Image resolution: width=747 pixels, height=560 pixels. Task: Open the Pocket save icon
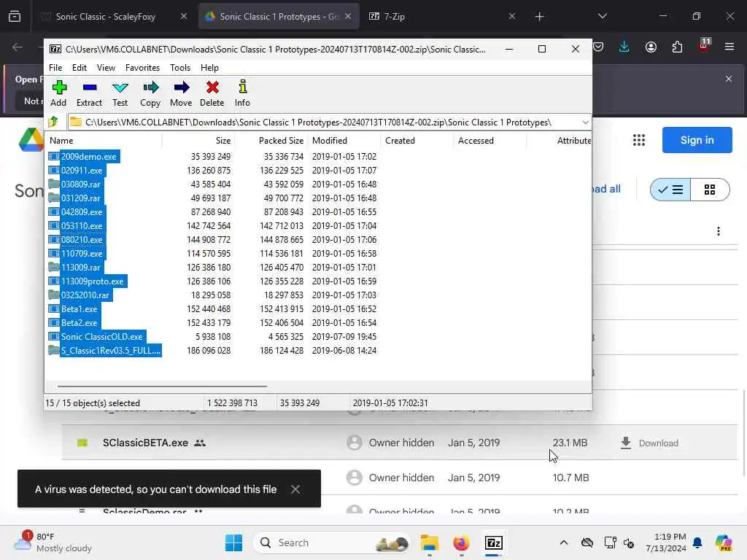click(x=599, y=47)
